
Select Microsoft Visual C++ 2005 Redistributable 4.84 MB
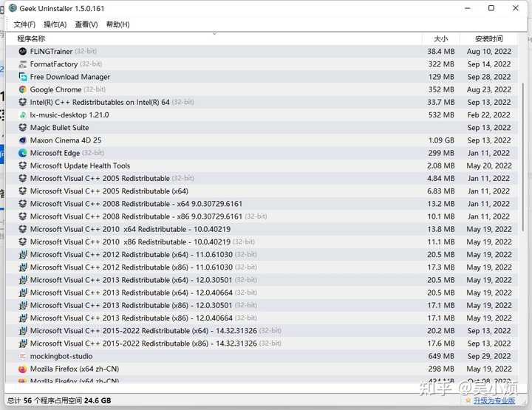(100, 178)
